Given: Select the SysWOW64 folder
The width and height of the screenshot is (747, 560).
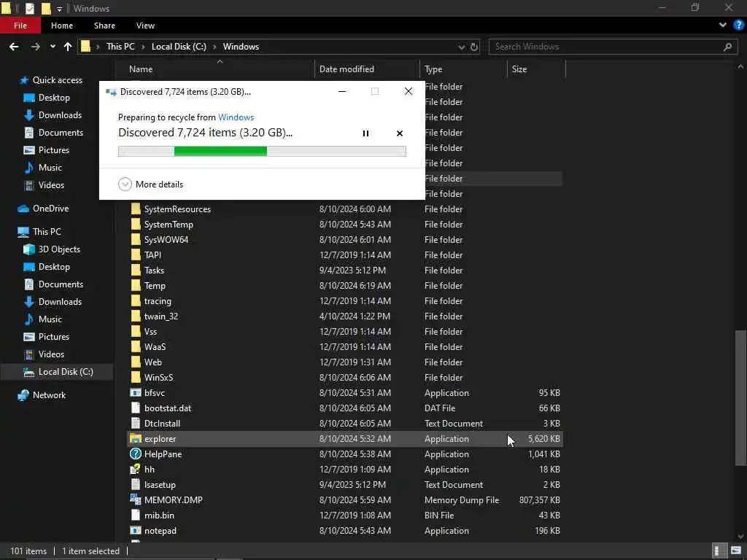Looking at the screenshot, I should point(166,239).
